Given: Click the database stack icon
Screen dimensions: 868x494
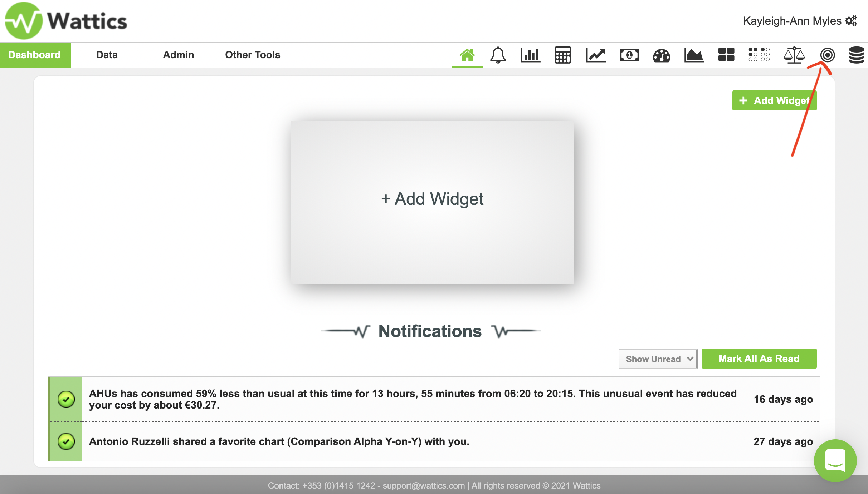Looking at the screenshot, I should (x=857, y=55).
